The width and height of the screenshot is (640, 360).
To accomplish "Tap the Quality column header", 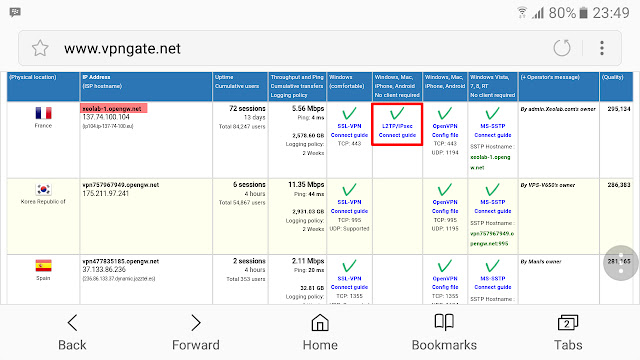I will click(616, 86).
